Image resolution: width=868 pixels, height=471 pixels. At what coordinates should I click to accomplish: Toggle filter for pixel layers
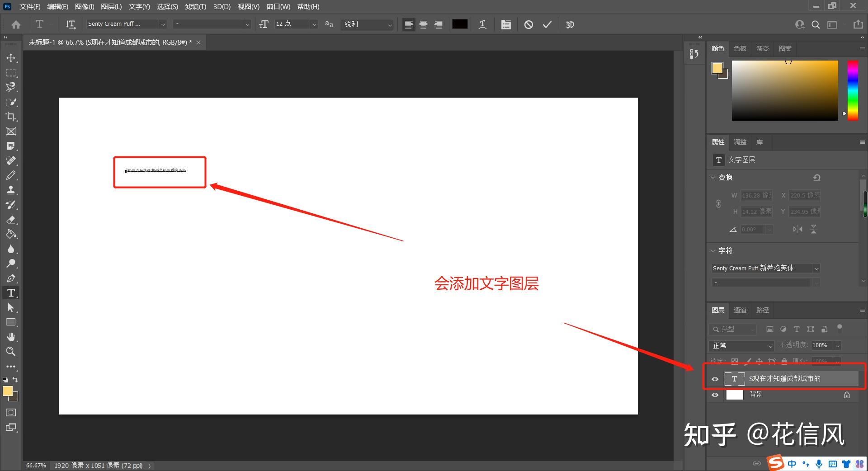pyautogui.click(x=769, y=330)
